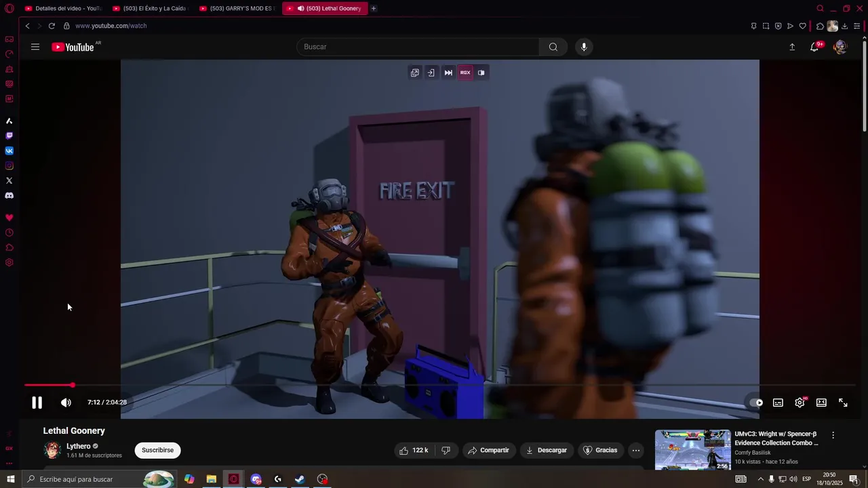Viewport: 868px width, 488px height.
Task: Click the YouTube search magnifier button
Action: (x=553, y=47)
